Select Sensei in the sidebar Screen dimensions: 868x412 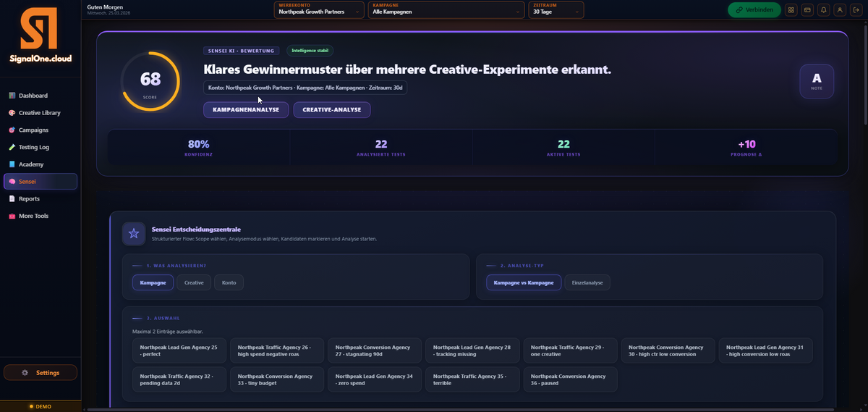[41, 182]
